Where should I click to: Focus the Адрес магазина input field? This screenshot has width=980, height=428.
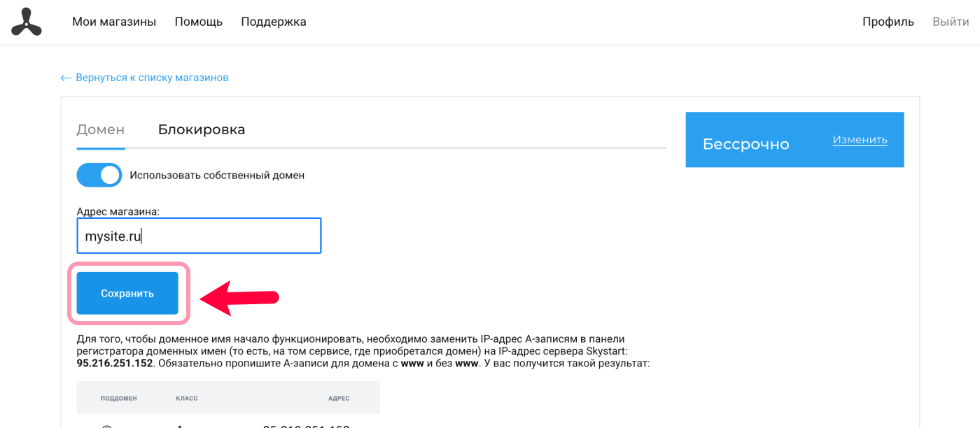click(x=199, y=236)
